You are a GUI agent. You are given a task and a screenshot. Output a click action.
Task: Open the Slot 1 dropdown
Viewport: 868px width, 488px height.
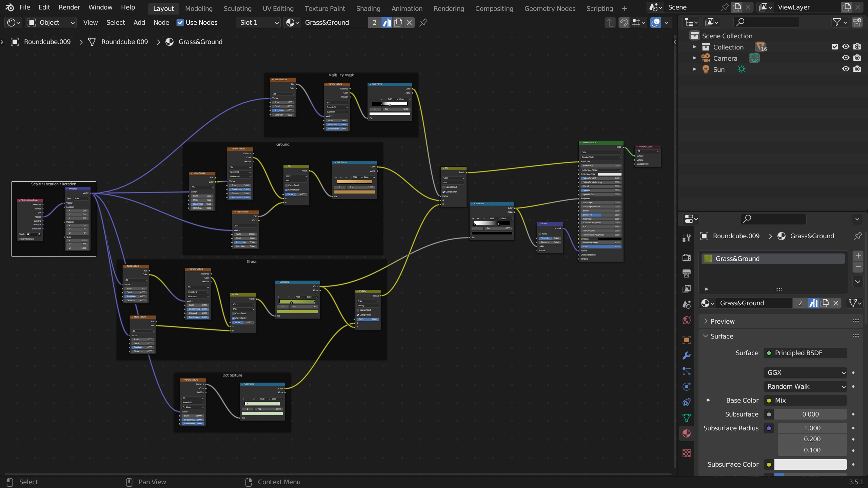point(258,23)
